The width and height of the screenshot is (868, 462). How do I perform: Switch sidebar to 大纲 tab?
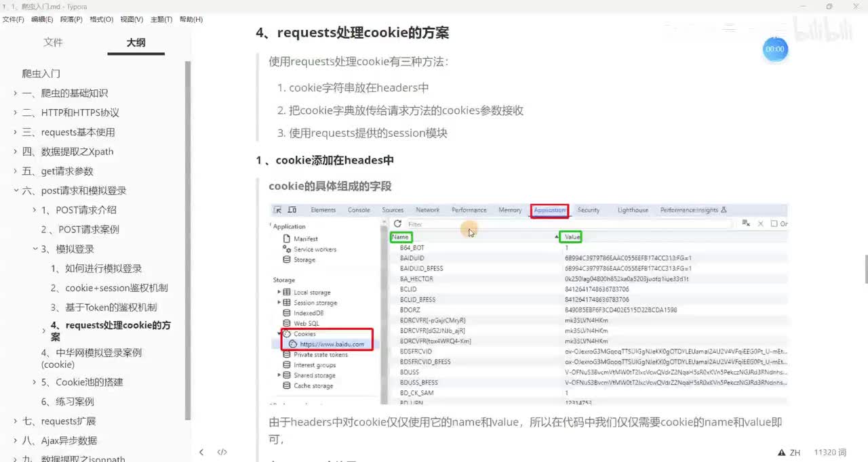pyautogui.click(x=136, y=43)
